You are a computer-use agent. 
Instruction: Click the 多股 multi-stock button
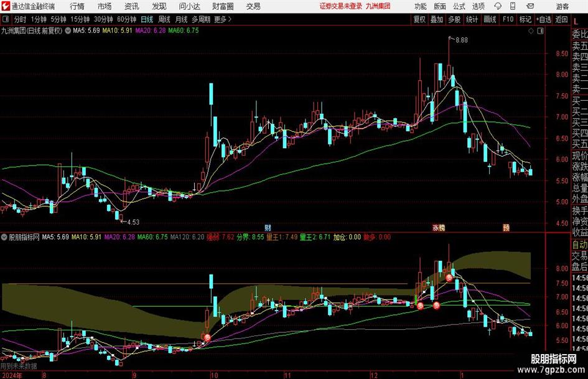(x=454, y=19)
